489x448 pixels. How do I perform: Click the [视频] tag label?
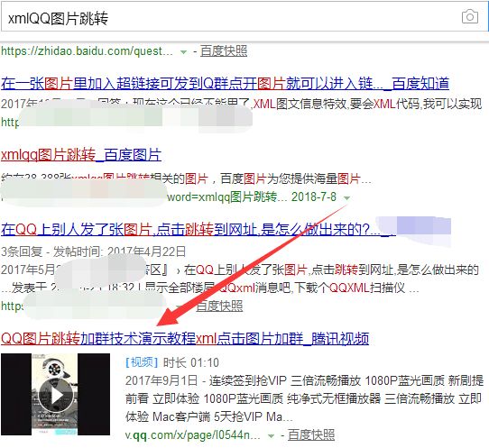(142, 362)
